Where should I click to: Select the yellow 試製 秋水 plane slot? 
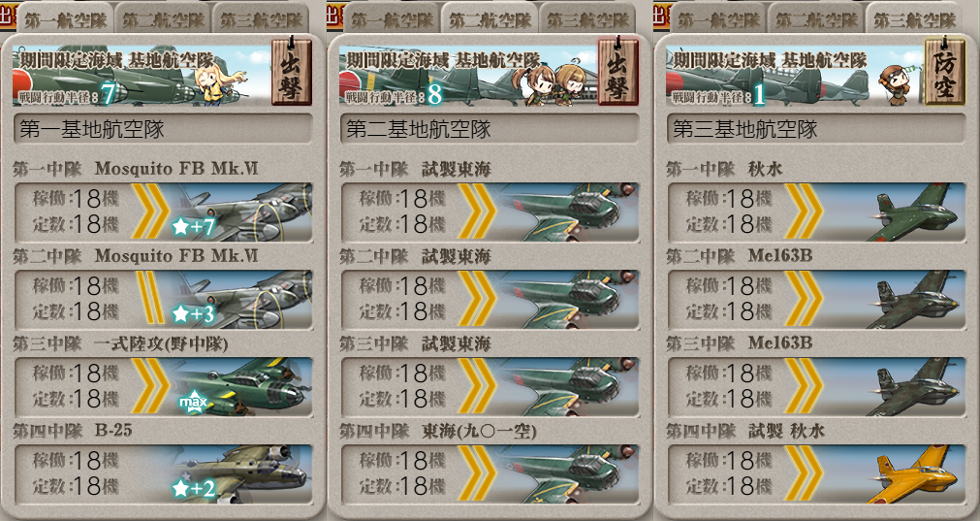[816, 474]
